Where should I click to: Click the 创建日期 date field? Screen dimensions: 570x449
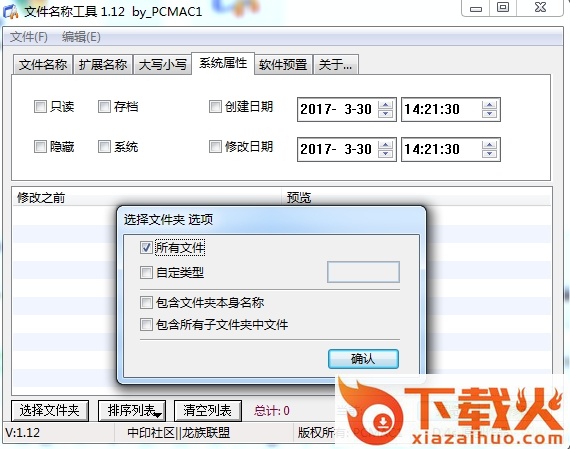[x=346, y=109]
